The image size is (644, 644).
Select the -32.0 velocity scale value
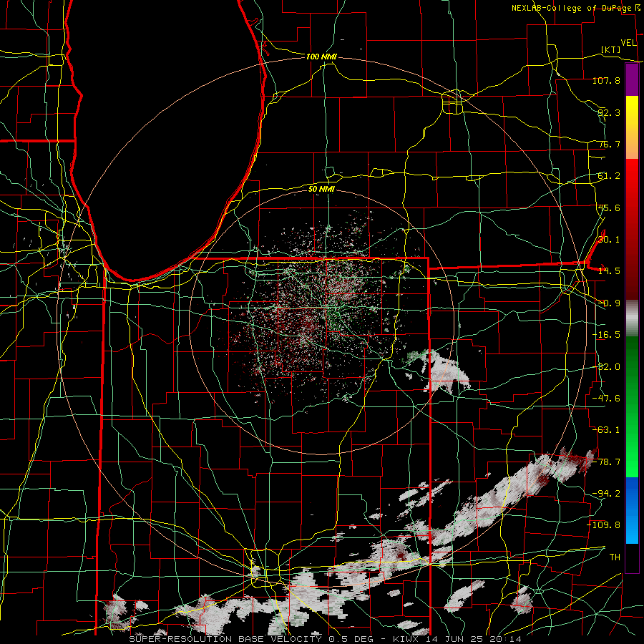click(606, 367)
